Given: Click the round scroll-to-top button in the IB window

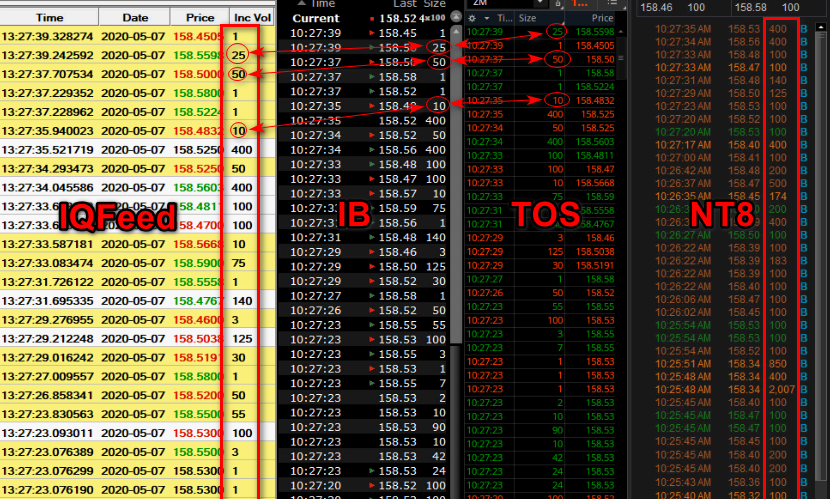Looking at the screenshot, I should [456, 16].
